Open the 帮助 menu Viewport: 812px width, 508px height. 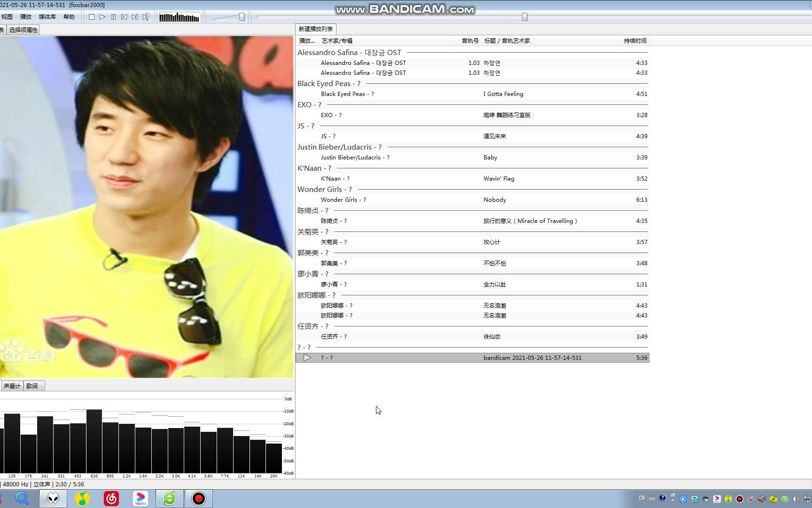[69, 17]
